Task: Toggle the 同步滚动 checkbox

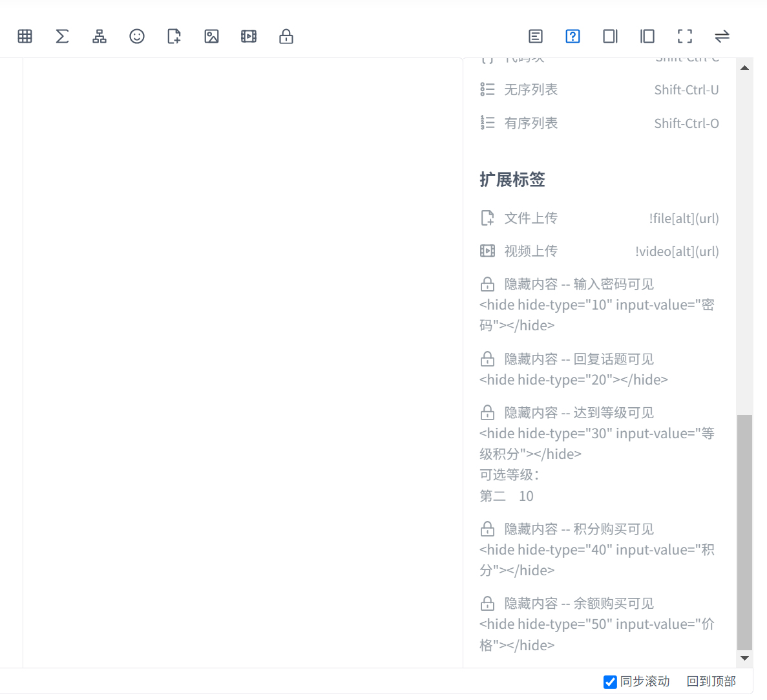Action: [610, 682]
